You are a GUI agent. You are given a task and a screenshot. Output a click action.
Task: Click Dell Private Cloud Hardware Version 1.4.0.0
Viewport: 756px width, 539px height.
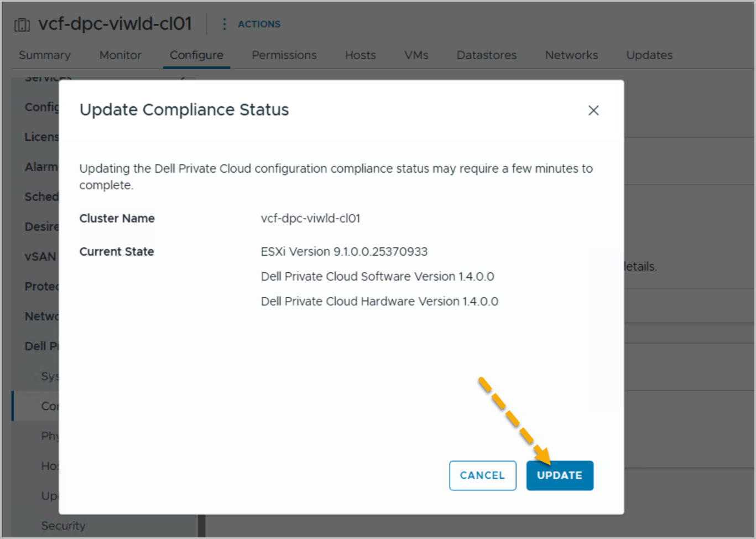[379, 302]
